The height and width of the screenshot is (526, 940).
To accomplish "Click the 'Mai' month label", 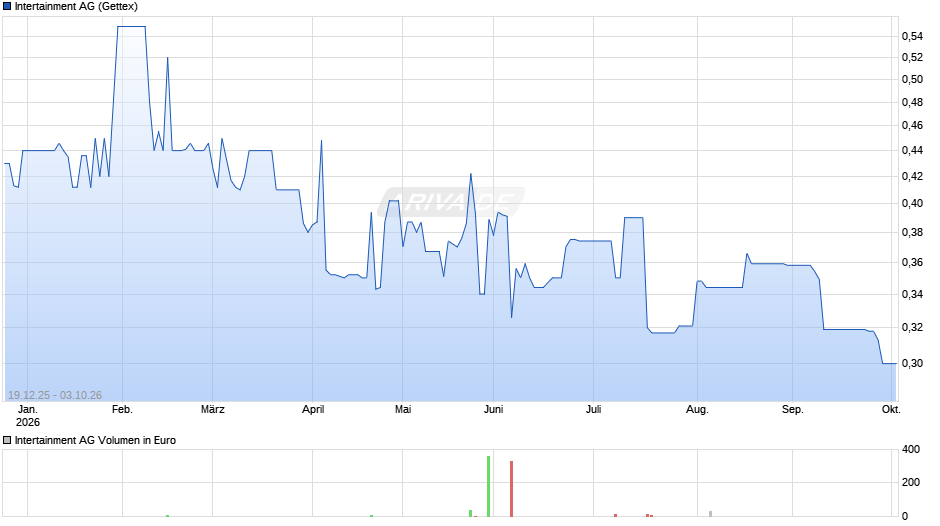I will click(x=403, y=410).
